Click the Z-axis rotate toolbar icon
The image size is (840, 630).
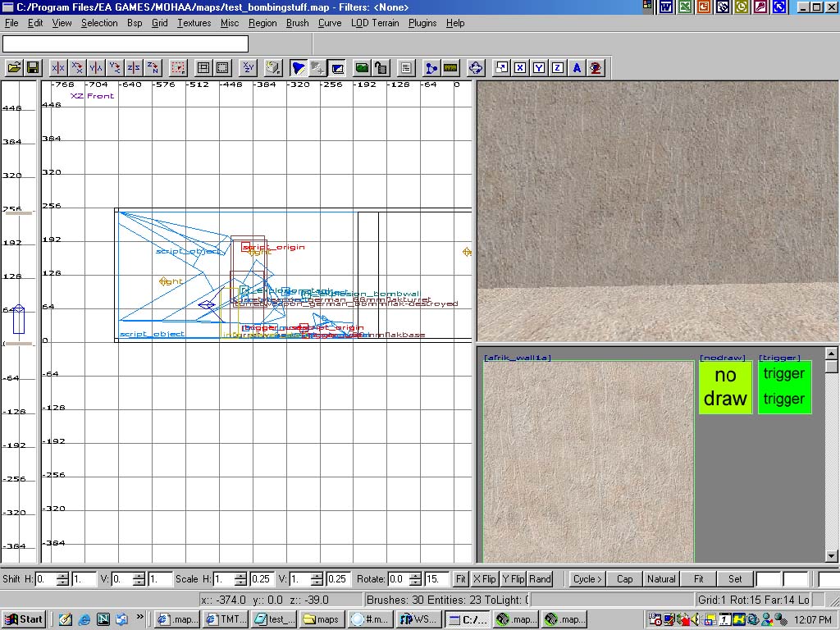click(x=153, y=68)
